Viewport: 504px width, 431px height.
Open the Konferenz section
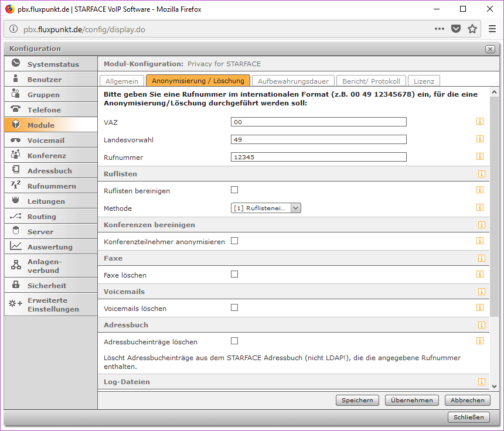tap(51, 155)
